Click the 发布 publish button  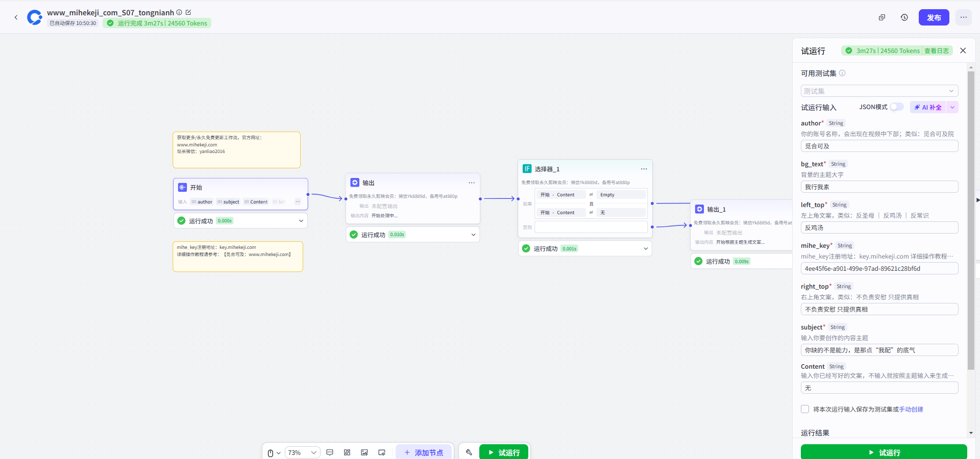click(934, 17)
